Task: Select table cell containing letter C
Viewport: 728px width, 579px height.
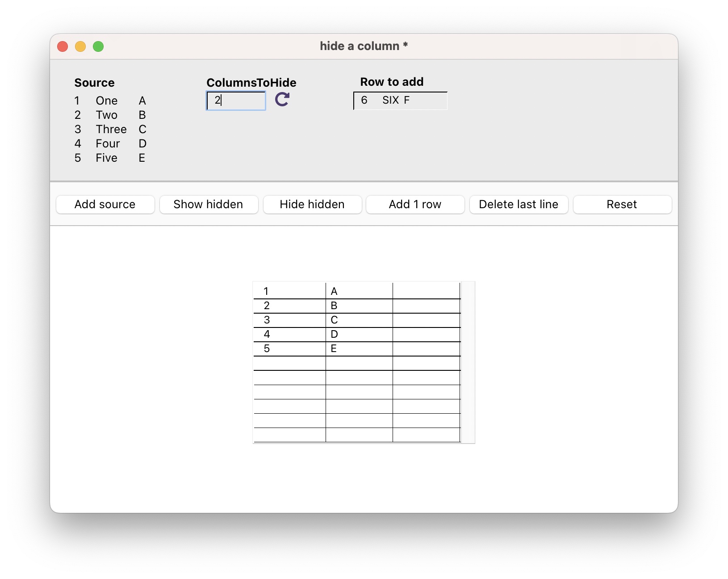Action: click(359, 320)
